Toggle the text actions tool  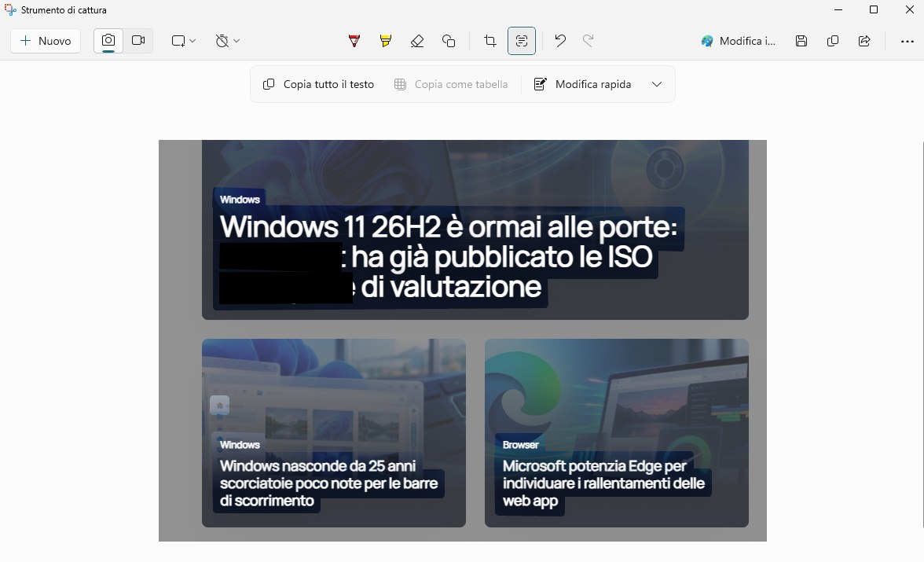pyautogui.click(x=522, y=41)
